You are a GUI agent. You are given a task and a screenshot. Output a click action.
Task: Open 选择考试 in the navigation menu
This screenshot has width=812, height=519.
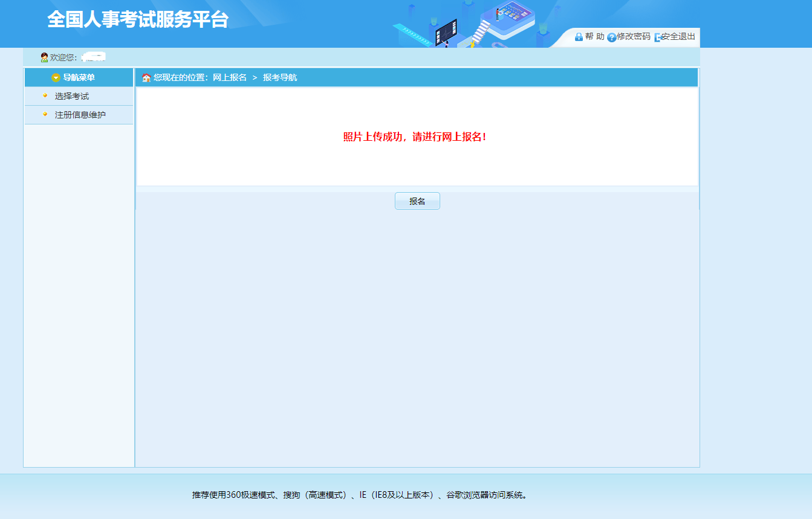coord(72,97)
